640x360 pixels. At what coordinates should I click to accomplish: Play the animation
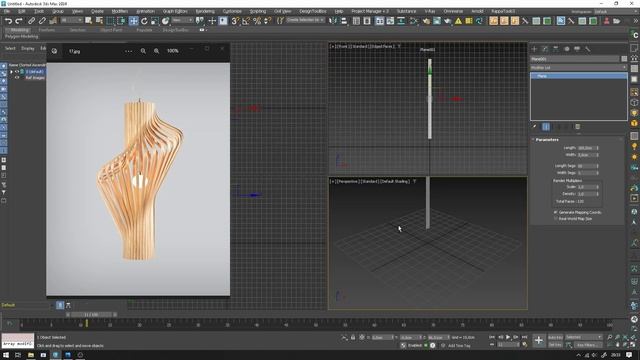[x=508, y=337]
